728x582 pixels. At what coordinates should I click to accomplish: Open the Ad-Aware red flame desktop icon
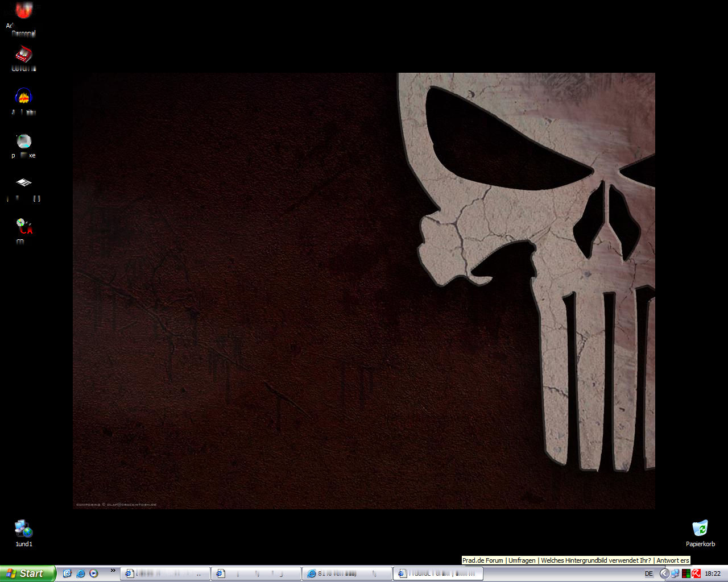coord(23,10)
